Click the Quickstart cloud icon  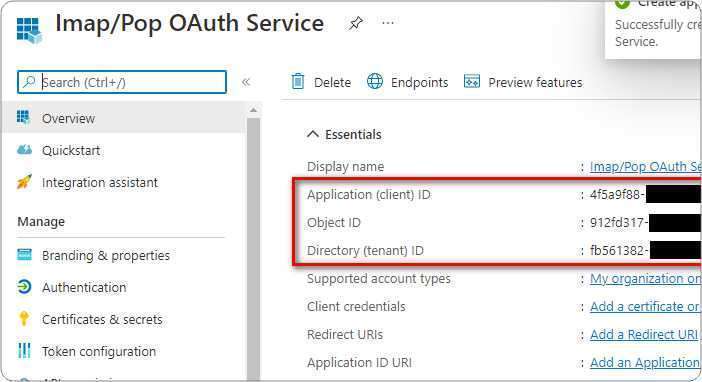pos(24,150)
